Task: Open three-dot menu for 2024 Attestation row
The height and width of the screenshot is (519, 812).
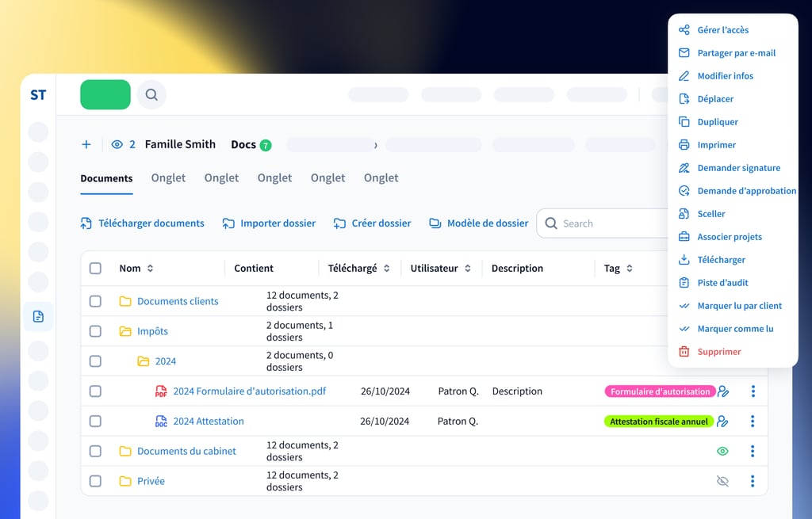Action: (x=753, y=422)
